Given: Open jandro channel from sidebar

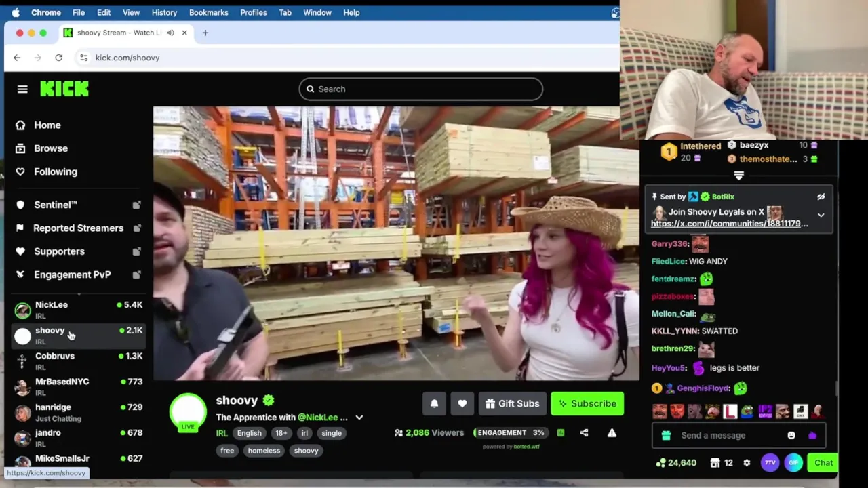Looking at the screenshot, I should [79, 438].
